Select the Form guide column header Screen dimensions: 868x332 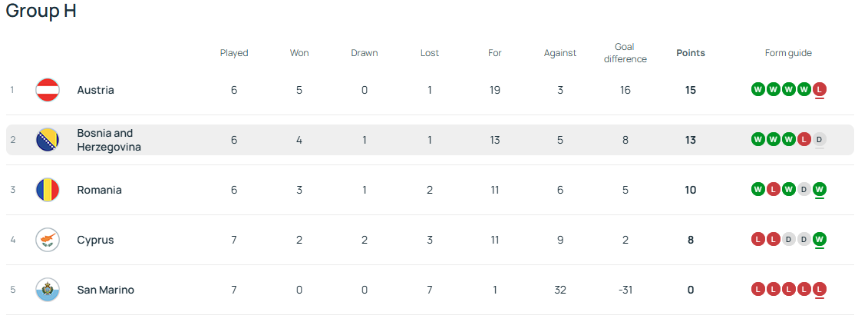788,53
